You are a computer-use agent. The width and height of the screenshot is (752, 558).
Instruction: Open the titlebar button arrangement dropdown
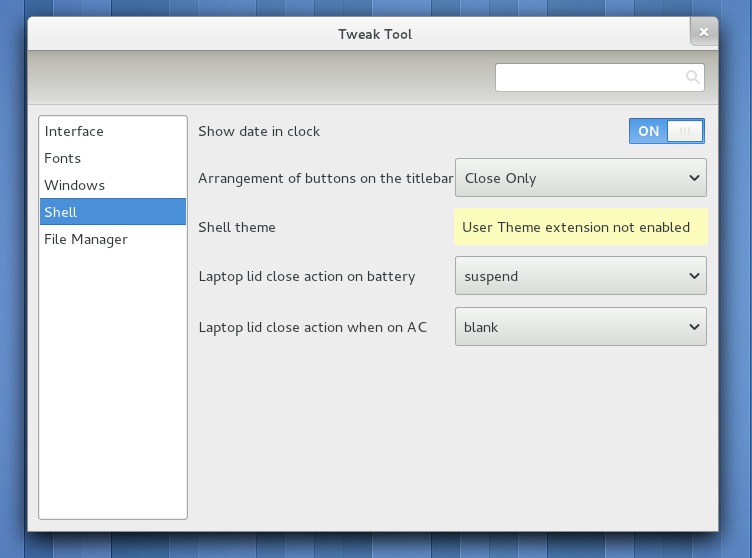click(580, 178)
